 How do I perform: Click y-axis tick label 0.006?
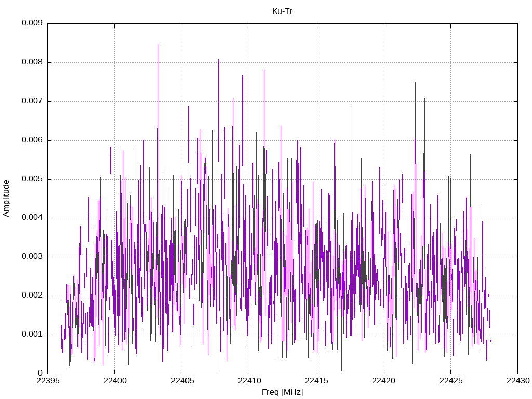pyautogui.click(x=32, y=140)
